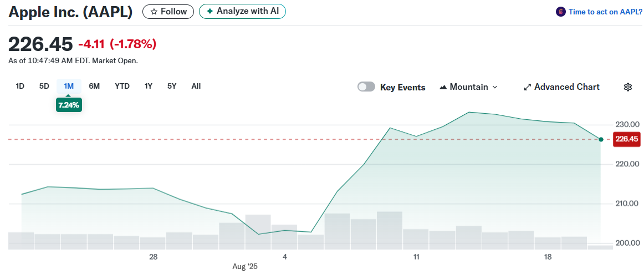644x274 pixels.
Task: Click the Apple Inc. (AAPL) title
Action: click(x=70, y=12)
